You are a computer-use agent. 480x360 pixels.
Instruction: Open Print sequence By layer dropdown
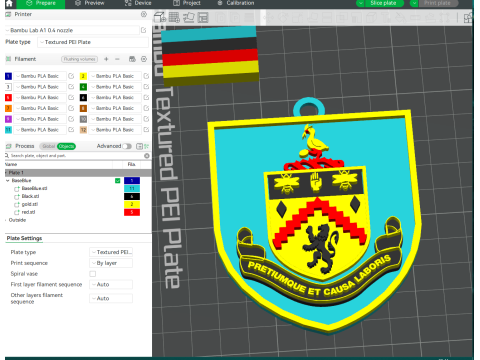(x=111, y=263)
